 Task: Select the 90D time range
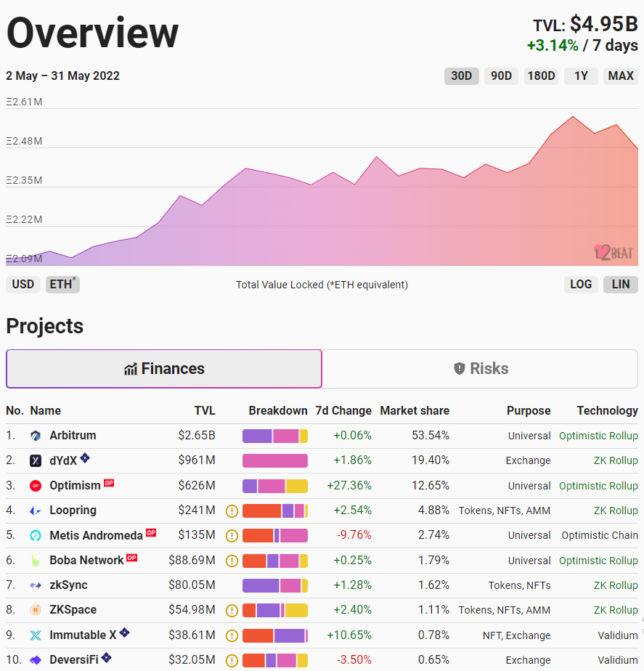coord(501,76)
